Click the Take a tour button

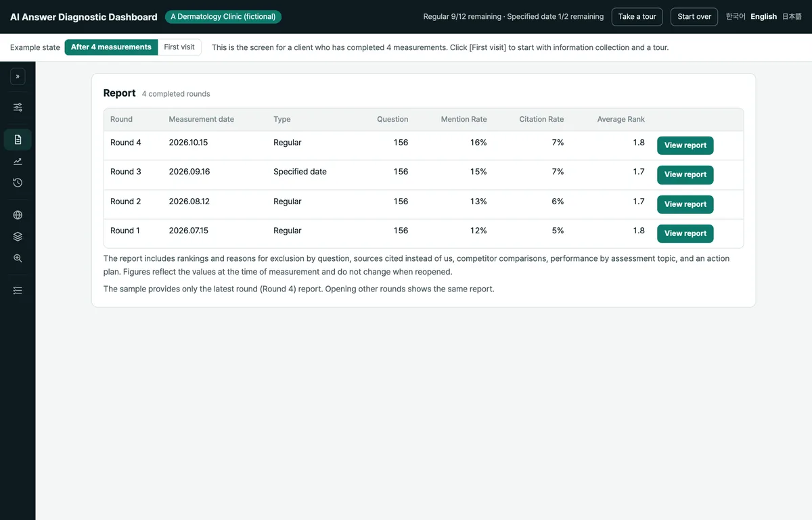(637, 17)
